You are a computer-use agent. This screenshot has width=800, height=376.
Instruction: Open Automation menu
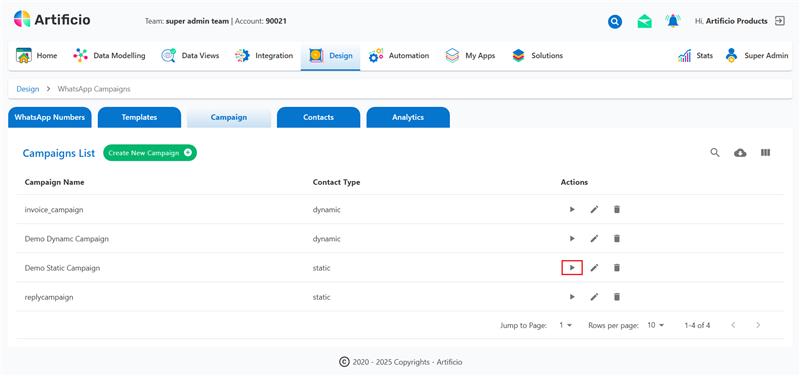399,56
